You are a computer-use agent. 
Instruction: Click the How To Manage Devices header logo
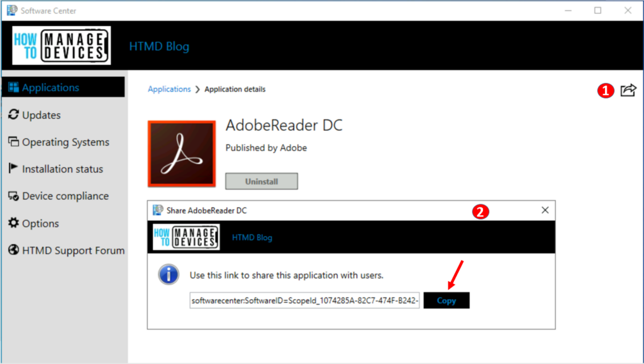coord(62,45)
